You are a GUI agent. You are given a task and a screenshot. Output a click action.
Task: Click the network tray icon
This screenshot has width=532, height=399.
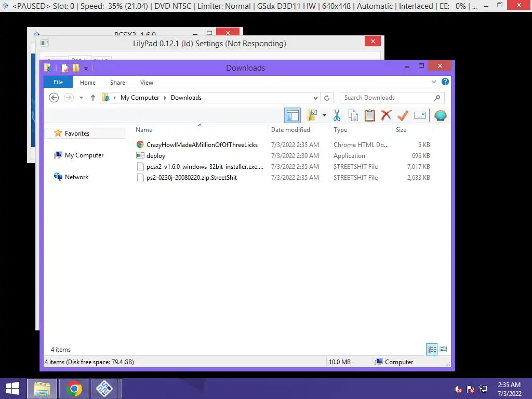(483, 389)
